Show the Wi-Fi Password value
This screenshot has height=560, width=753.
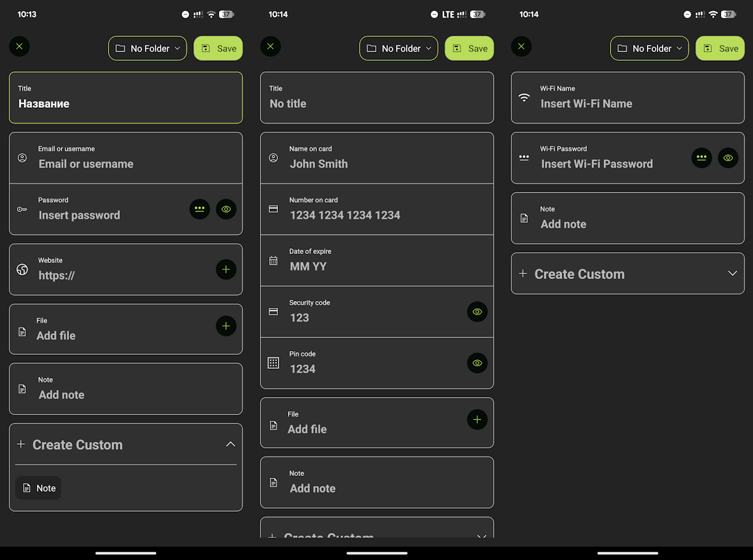(728, 158)
